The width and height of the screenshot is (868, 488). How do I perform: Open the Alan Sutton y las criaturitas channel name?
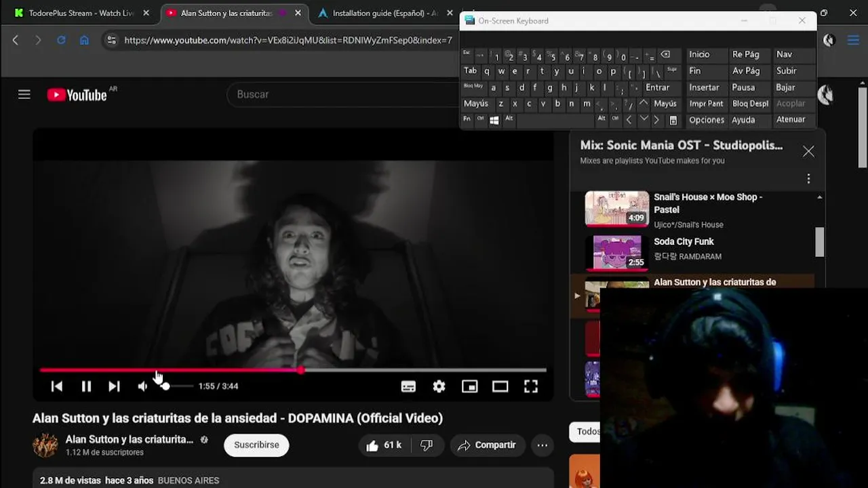click(130, 440)
